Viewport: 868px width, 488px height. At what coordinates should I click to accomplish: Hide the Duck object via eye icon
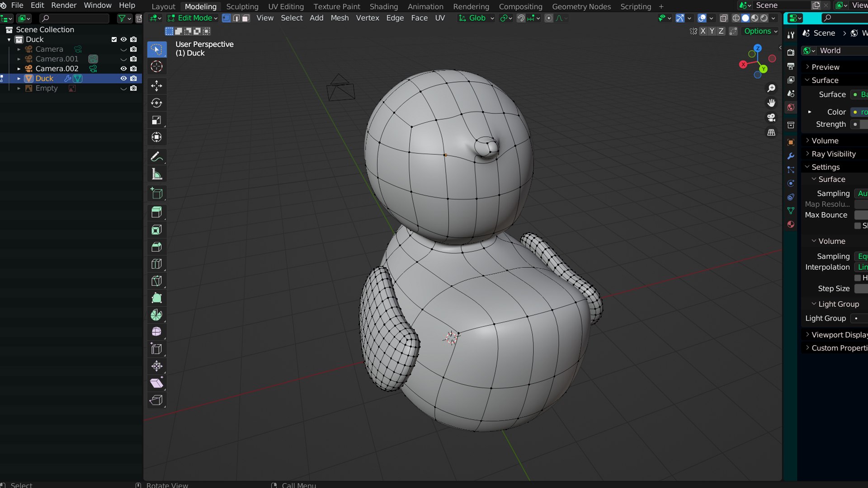point(123,78)
